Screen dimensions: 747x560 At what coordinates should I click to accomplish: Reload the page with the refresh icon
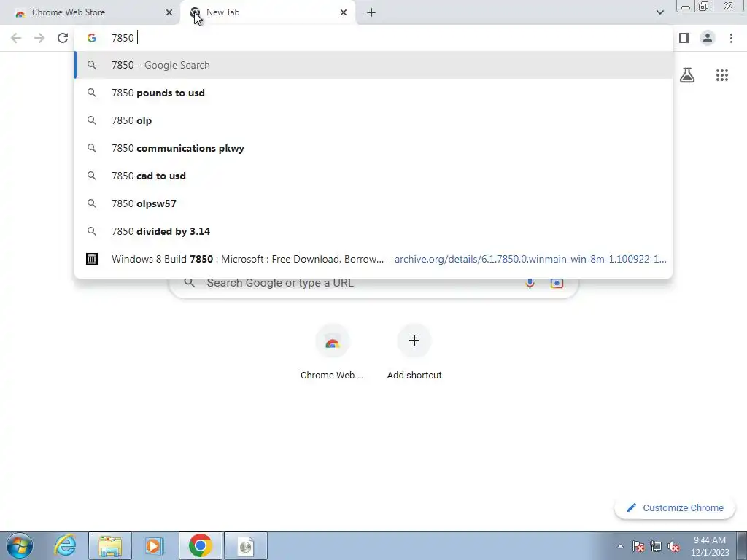[63, 38]
